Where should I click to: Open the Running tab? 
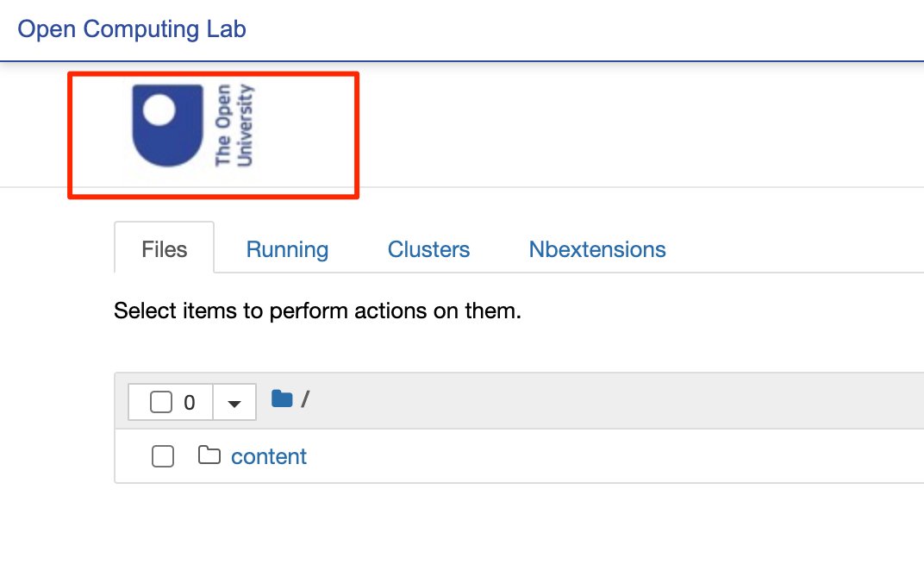(x=287, y=249)
